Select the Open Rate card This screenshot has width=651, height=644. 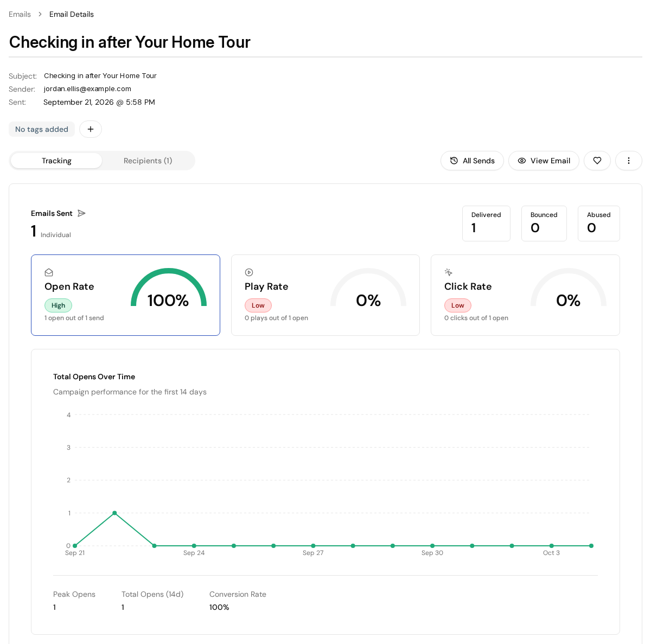coord(125,295)
